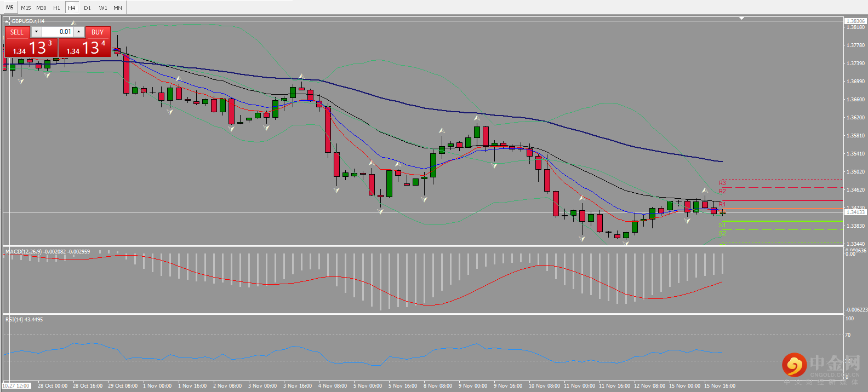Click the MACD(12,26,9) indicator label
The height and width of the screenshot is (392, 868).
pyautogui.click(x=48, y=252)
